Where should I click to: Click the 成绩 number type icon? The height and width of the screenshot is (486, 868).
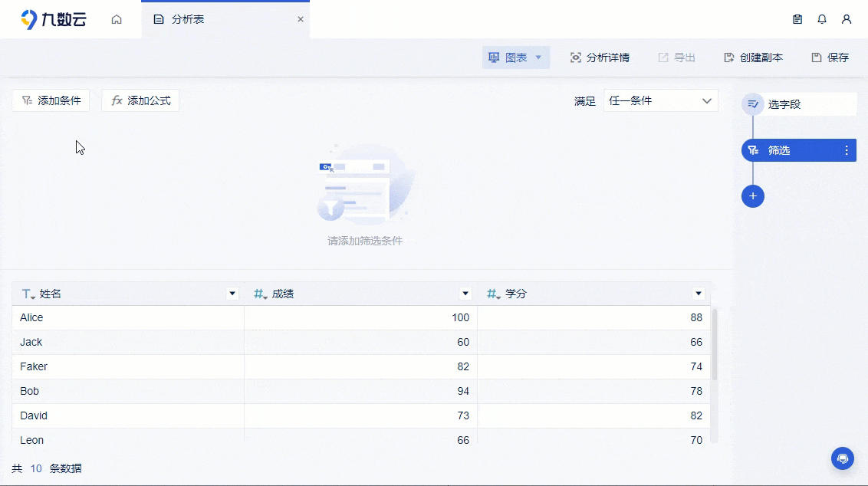[261, 294]
